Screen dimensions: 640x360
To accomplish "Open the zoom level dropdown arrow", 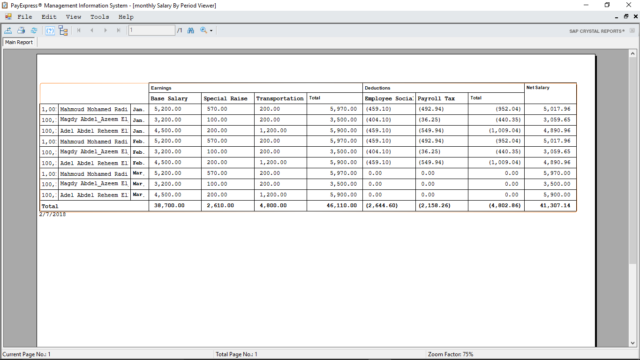I will pos(211,31).
